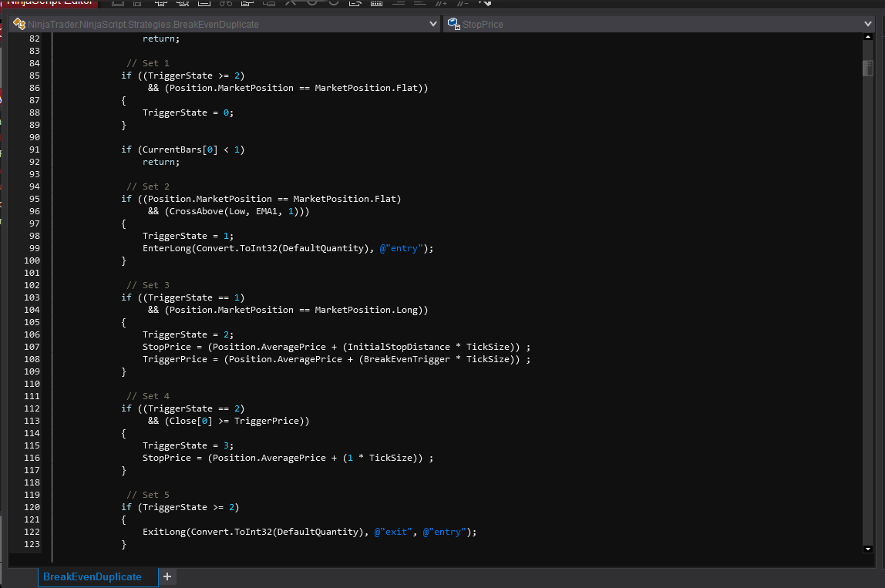Click the '// Set 4' comment
Viewport: 885px width, 588px height.
click(x=147, y=396)
